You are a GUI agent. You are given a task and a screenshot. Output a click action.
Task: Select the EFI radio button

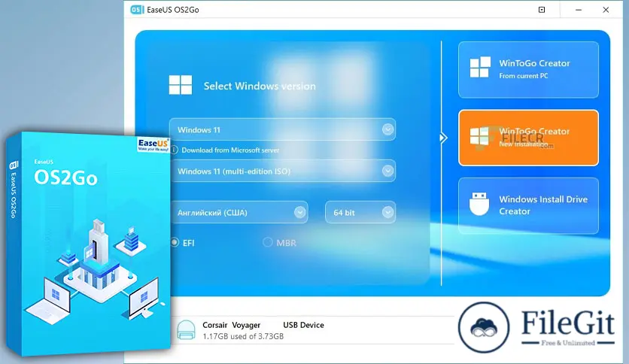tap(175, 242)
